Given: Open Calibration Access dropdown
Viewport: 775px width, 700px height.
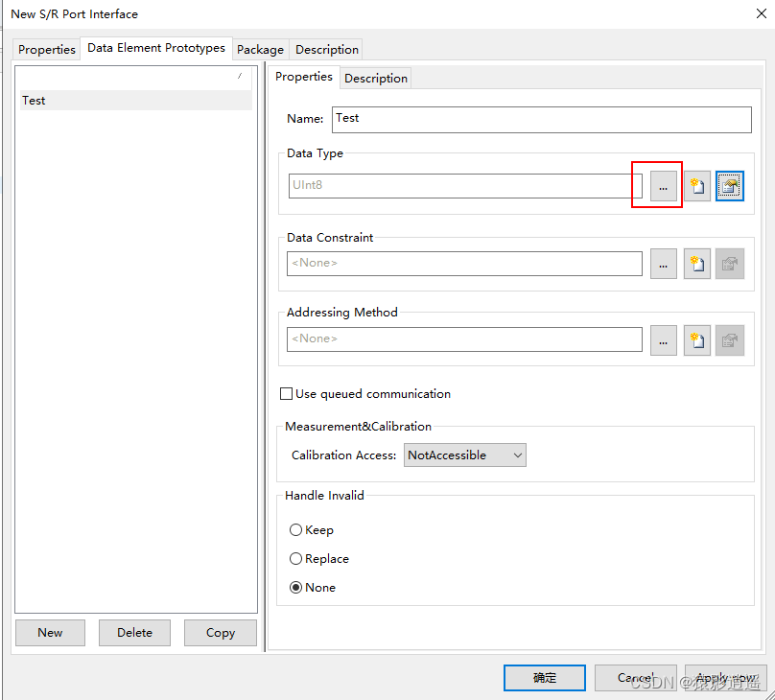Looking at the screenshot, I should pyautogui.click(x=464, y=455).
